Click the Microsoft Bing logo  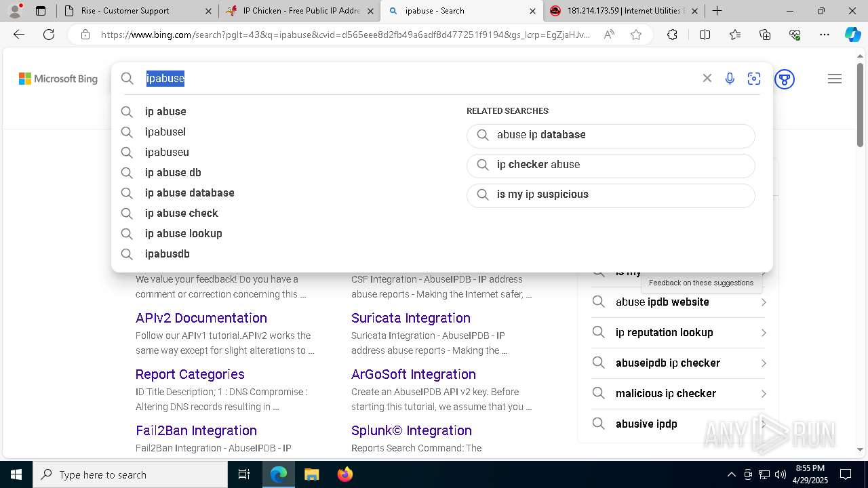point(58,79)
